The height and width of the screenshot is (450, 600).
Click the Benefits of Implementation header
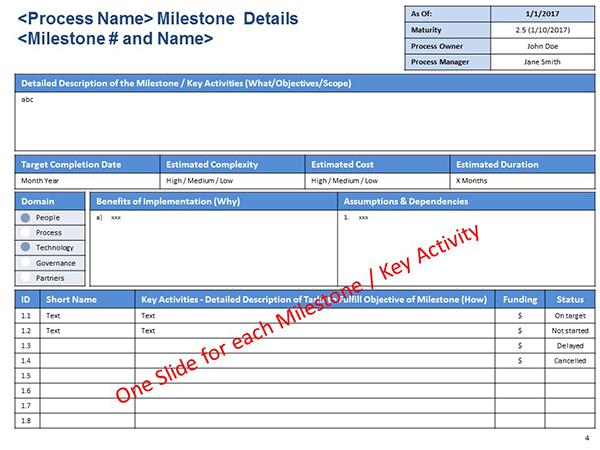pos(213,201)
